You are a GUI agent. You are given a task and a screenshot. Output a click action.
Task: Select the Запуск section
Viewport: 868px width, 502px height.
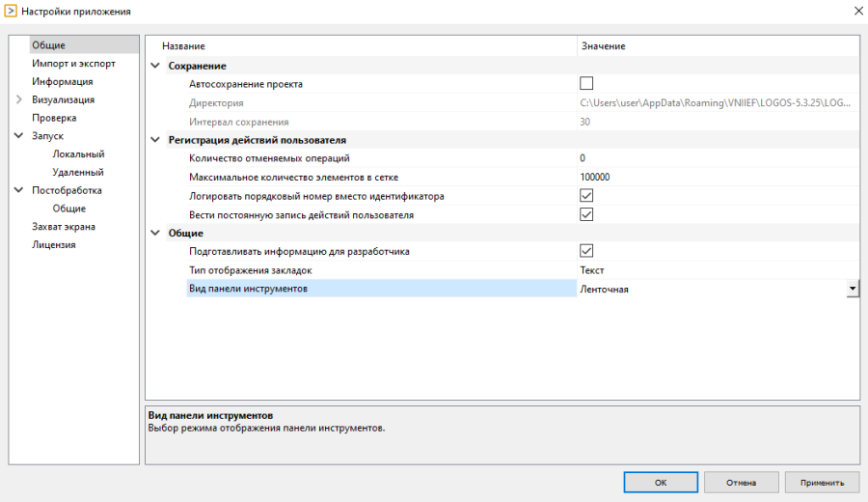tap(47, 136)
